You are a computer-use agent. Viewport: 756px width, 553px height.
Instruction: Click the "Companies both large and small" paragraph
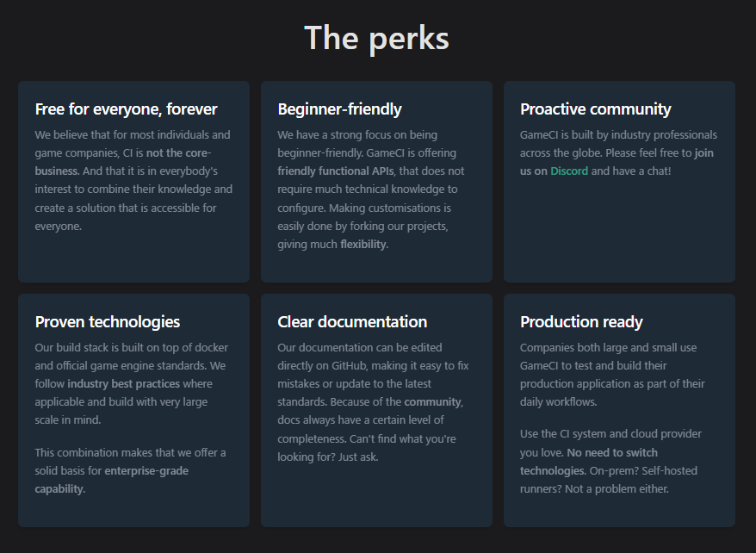608,348
